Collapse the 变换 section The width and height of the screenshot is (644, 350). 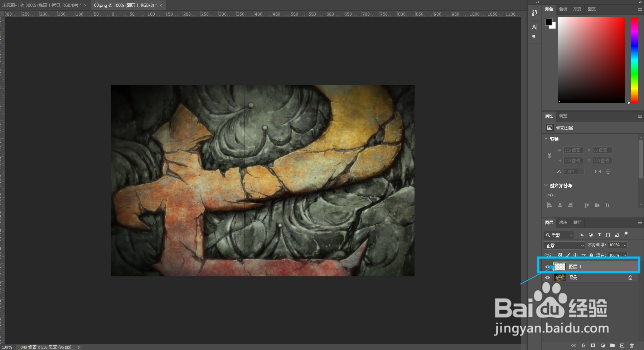pos(546,139)
